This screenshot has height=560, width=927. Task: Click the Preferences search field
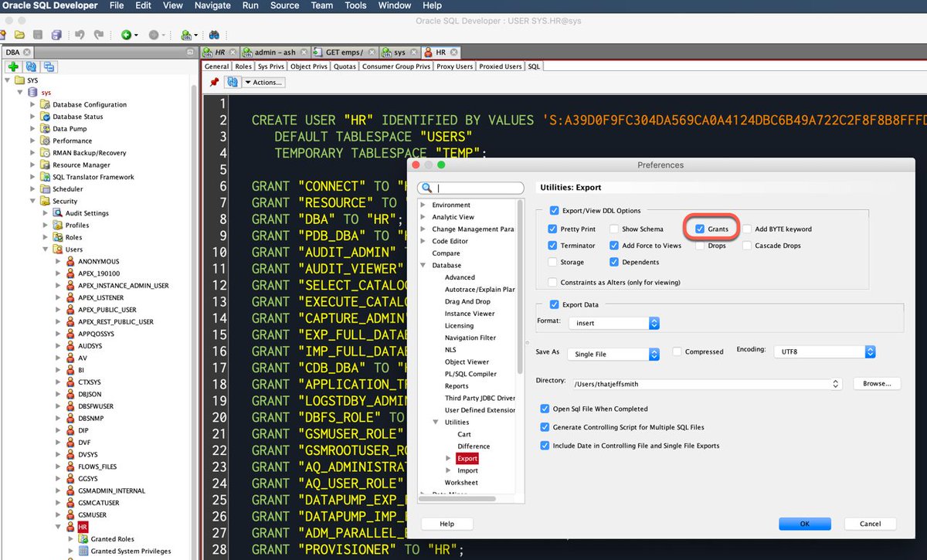470,188
